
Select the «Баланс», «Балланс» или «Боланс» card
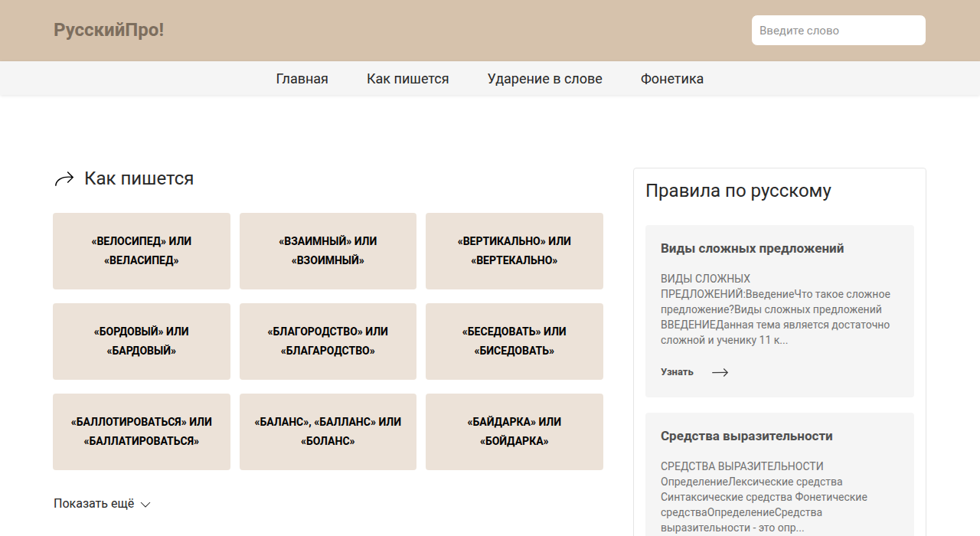[x=328, y=432]
